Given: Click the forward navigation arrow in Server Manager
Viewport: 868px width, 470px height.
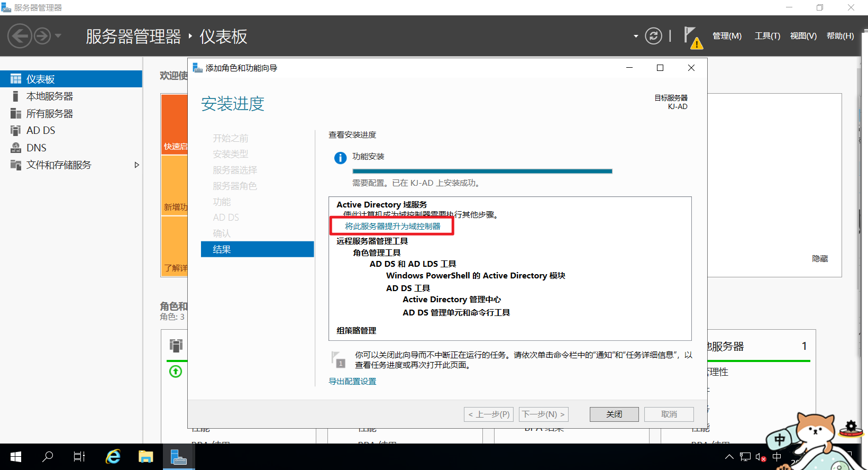Looking at the screenshot, I should 42,36.
